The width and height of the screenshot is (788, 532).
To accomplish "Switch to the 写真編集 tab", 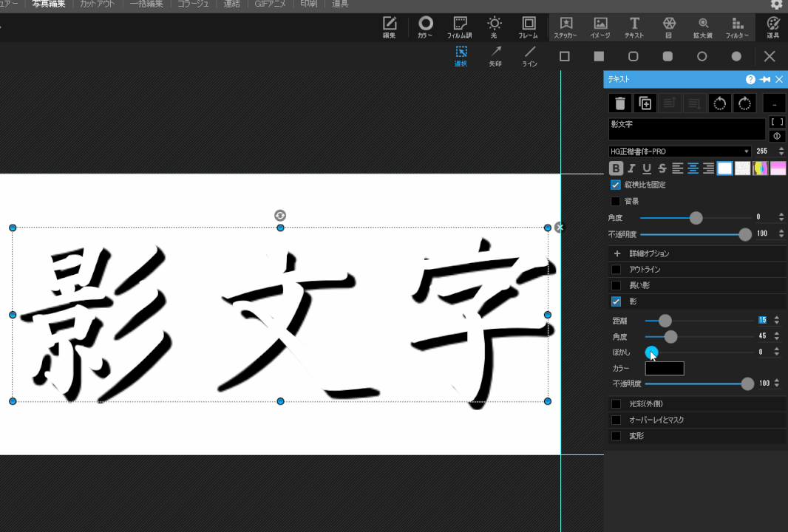I will coord(49,4).
